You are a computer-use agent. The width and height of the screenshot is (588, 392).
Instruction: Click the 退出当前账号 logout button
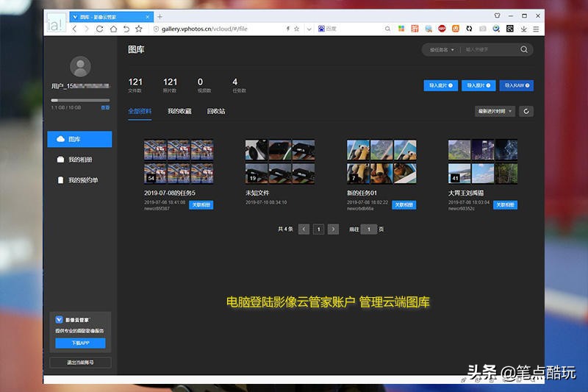(80, 363)
